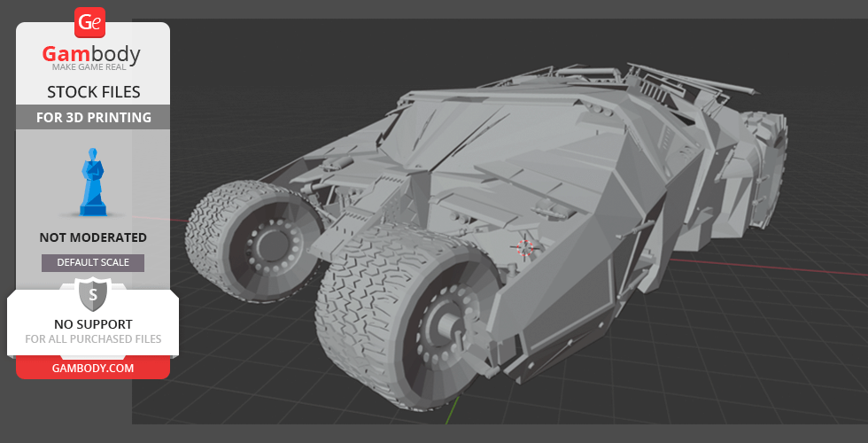Screen dimensions: 868x443
Task: Click the red Ge logo icon
Action: point(89,21)
